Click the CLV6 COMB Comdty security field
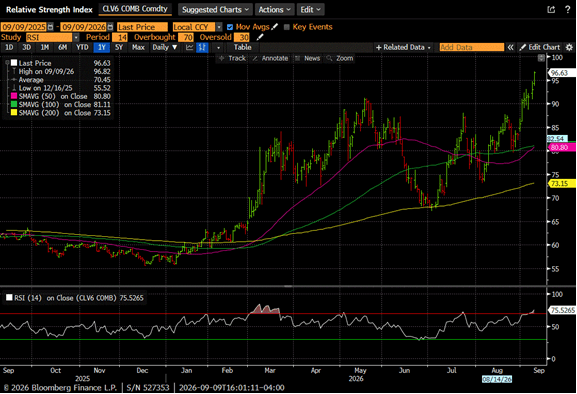577x394 pixels. pos(135,9)
